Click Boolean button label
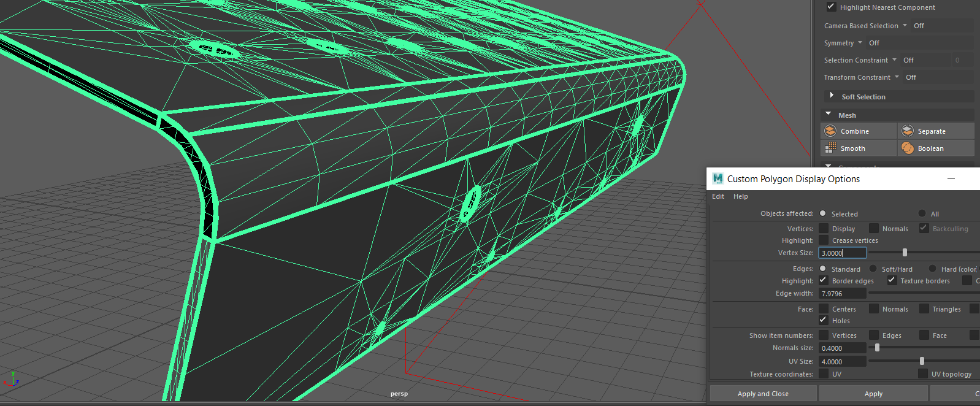980x406 pixels. click(x=931, y=148)
